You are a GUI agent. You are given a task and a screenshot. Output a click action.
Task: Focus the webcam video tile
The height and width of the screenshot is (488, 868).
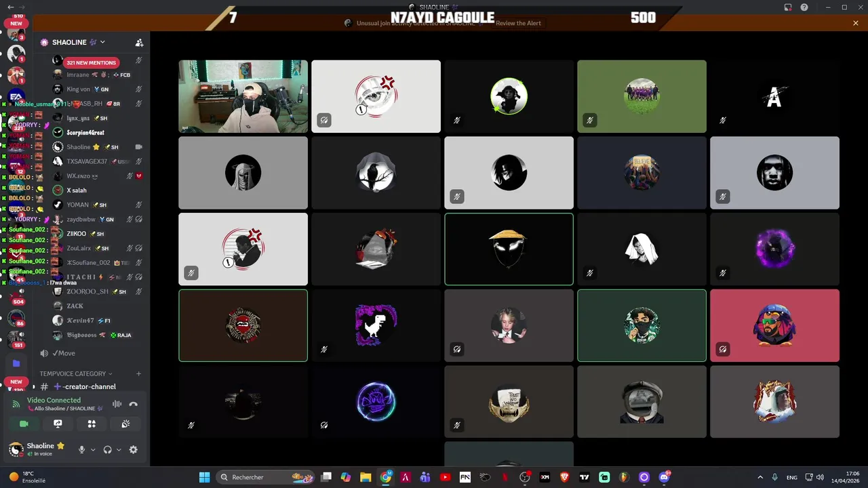pyautogui.click(x=243, y=96)
